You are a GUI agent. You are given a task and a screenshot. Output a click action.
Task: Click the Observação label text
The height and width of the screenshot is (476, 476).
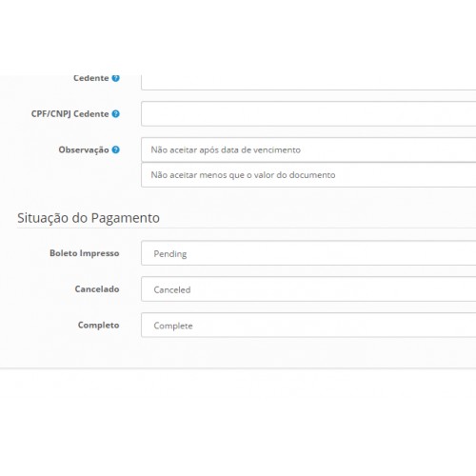click(84, 149)
